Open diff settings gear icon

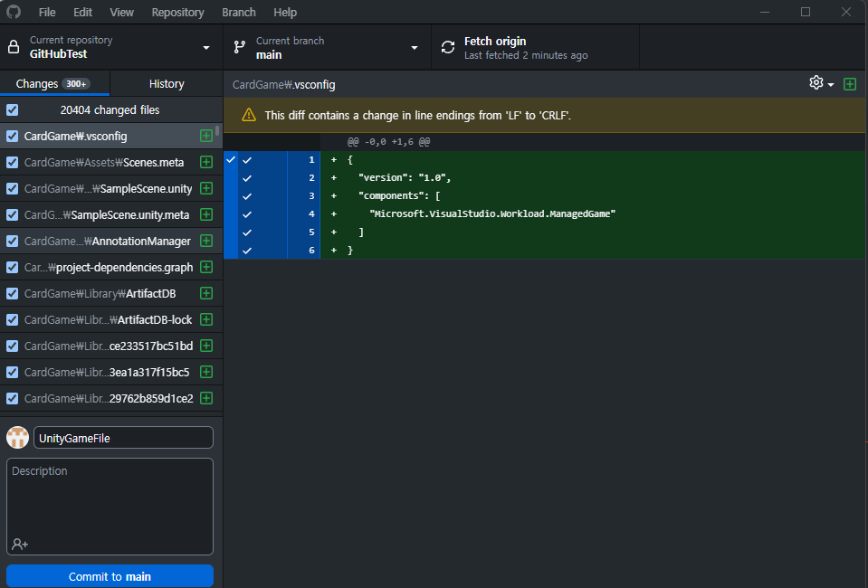click(x=816, y=83)
